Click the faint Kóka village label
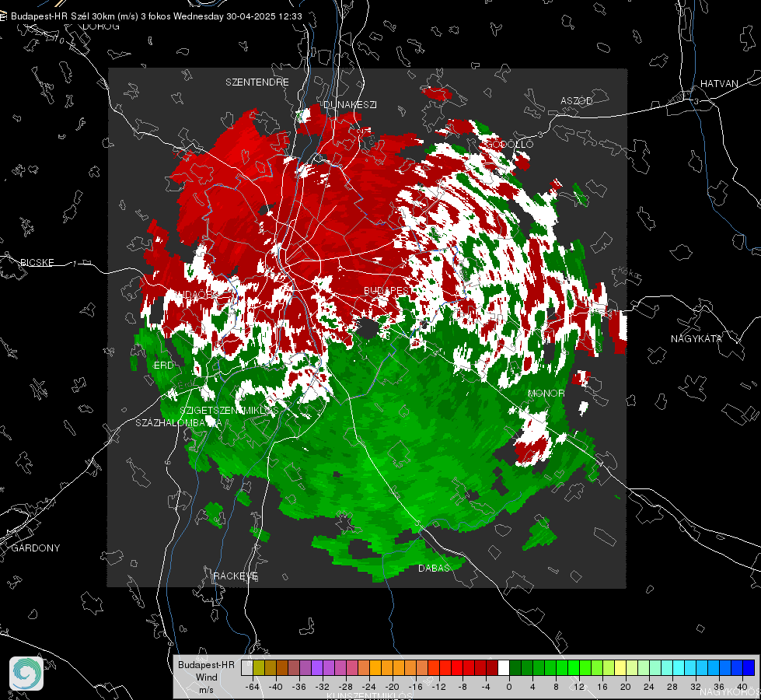The height and width of the screenshot is (700, 761). click(629, 272)
